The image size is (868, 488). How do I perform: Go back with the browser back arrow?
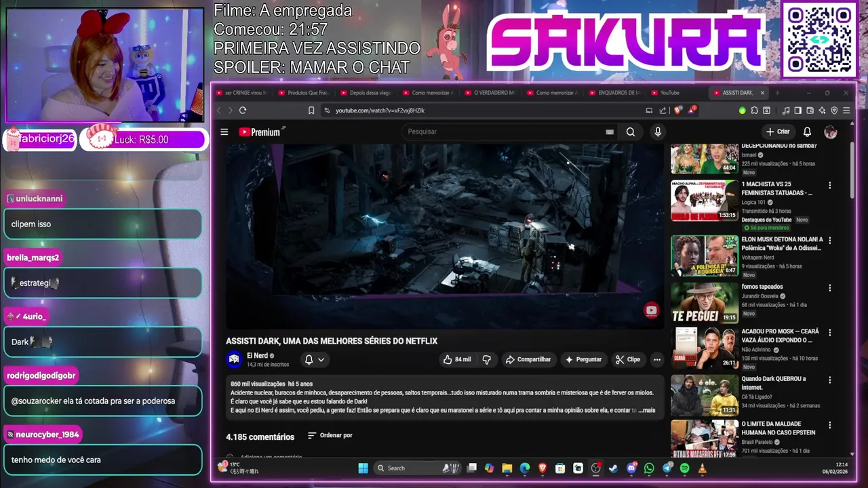[x=219, y=110]
